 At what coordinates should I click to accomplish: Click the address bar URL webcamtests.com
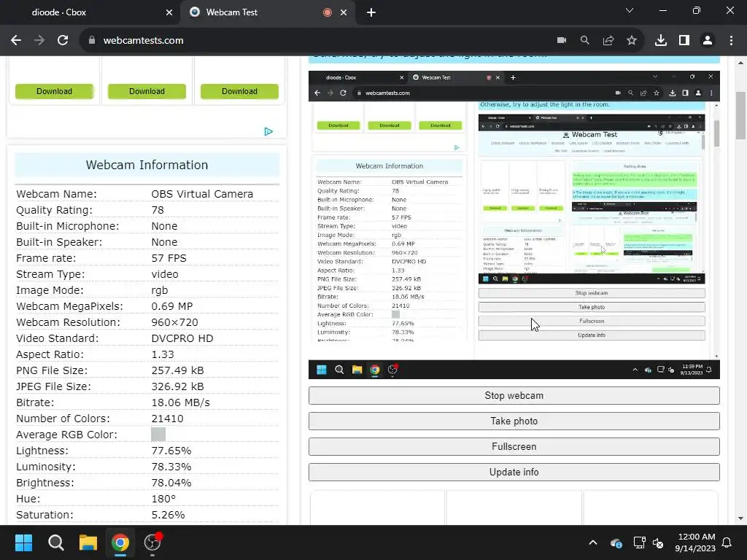144,41
